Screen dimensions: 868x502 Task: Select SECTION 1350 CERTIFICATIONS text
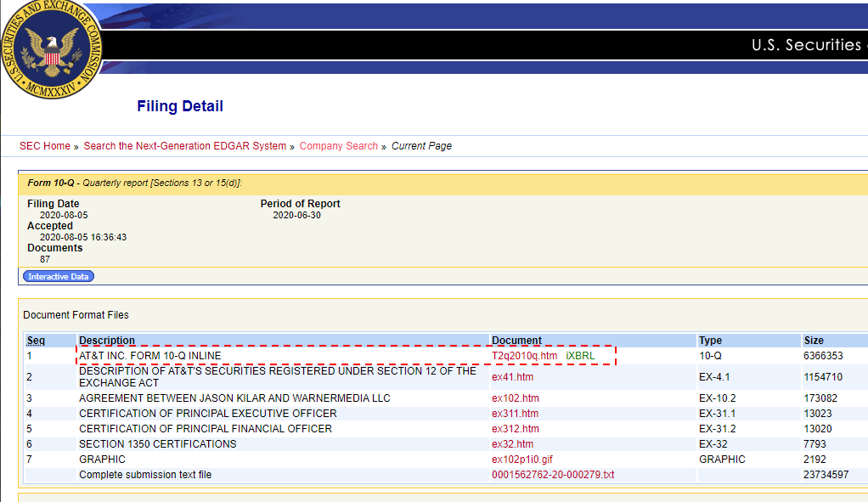point(158,444)
